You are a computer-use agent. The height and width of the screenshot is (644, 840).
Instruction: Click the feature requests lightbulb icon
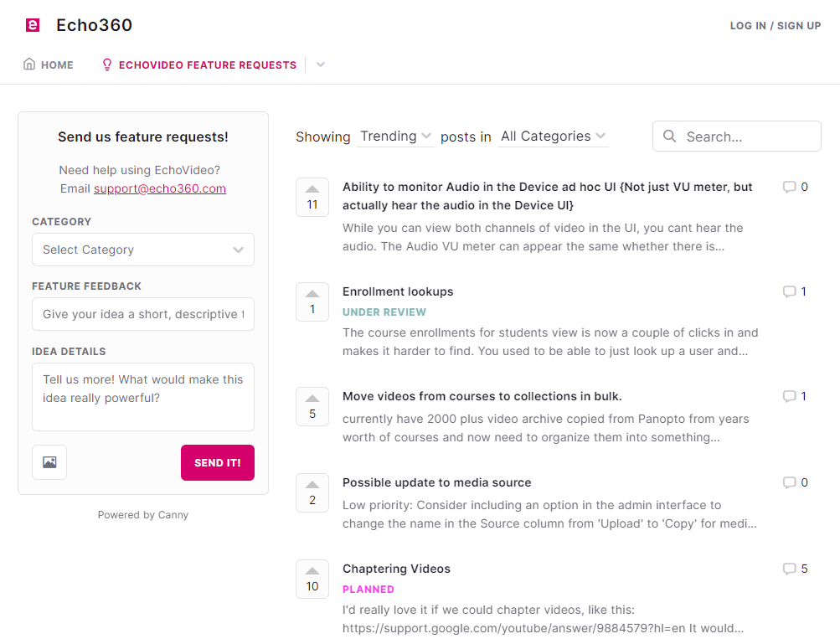point(107,64)
